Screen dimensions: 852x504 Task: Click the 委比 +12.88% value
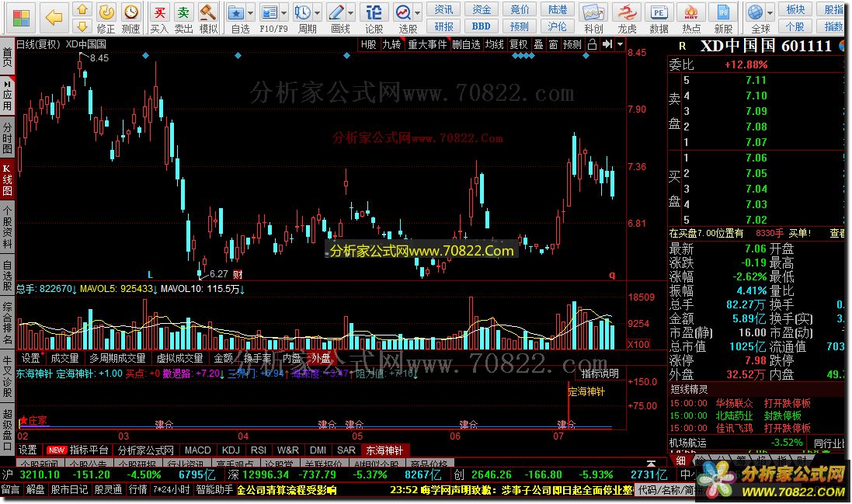[746, 64]
